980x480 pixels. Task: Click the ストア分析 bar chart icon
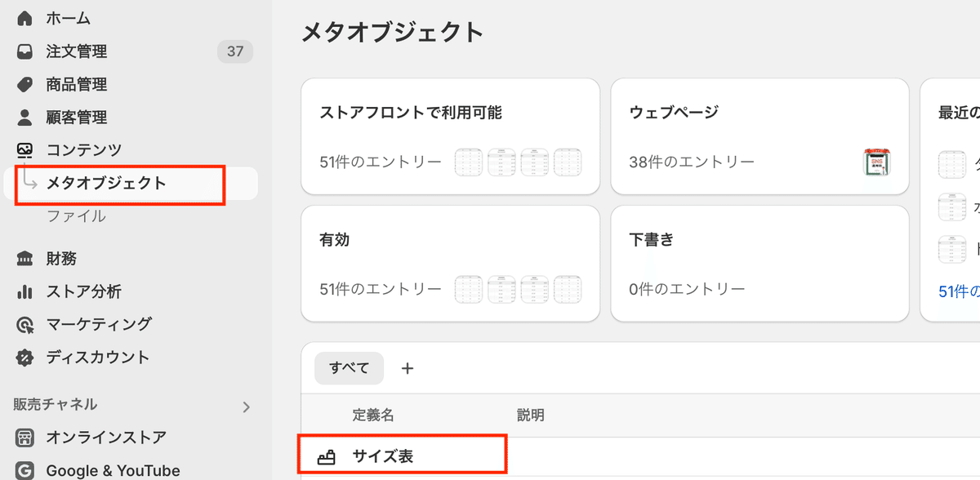[x=25, y=291]
